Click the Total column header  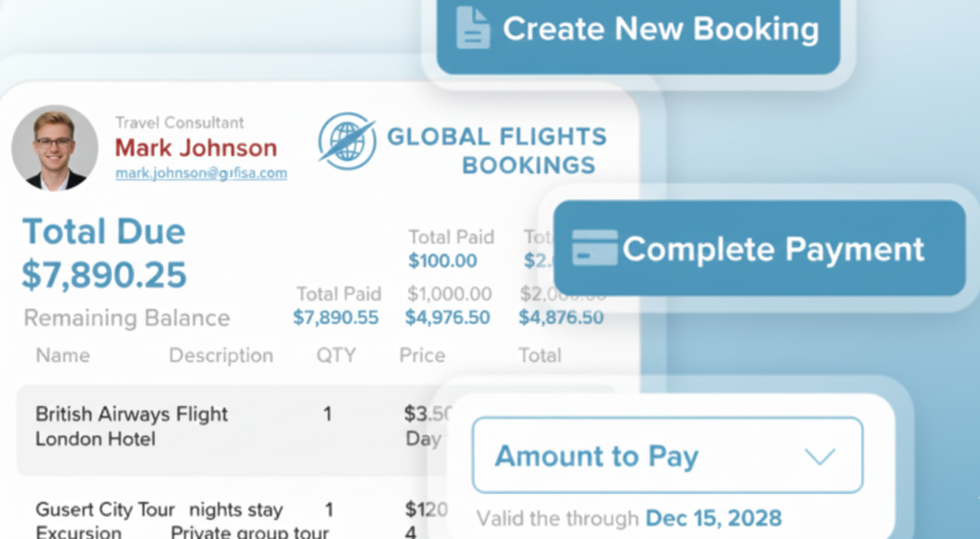pyautogui.click(x=540, y=355)
